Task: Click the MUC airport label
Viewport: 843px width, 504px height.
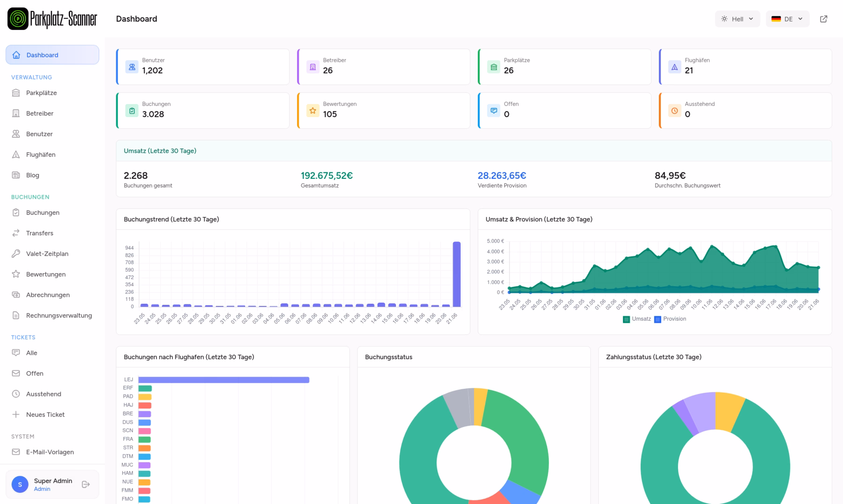Action: [127, 465]
